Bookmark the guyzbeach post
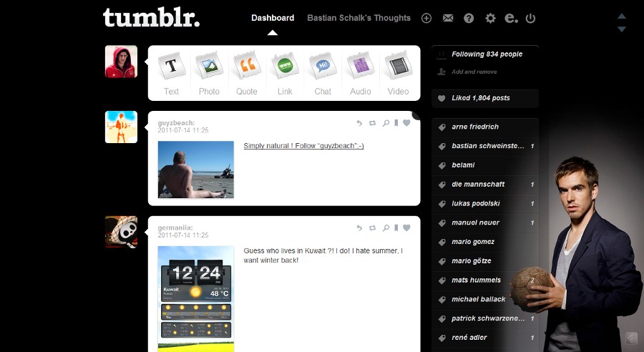The height and width of the screenshot is (352, 644). 396,123
